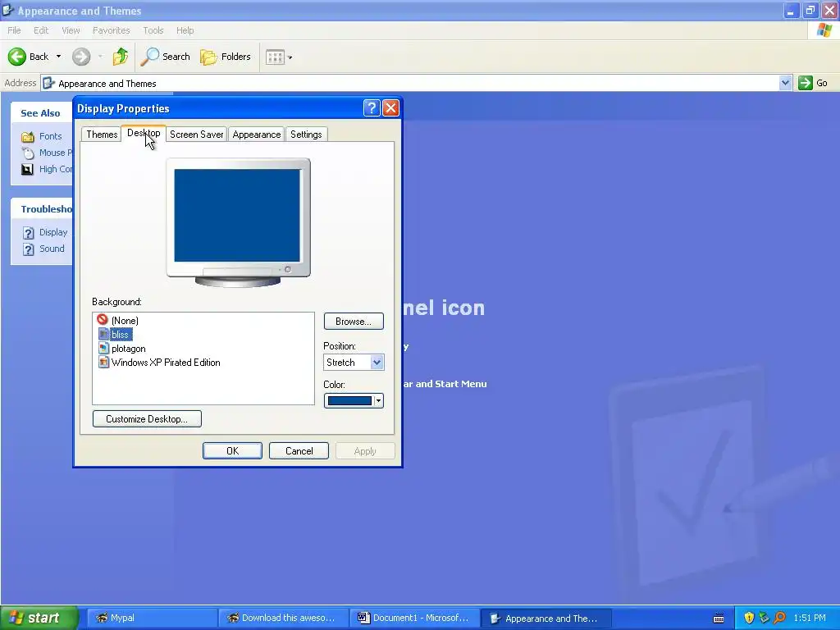Click the Fonts folder icon
The image size is (840, 630).
point(28,137)
